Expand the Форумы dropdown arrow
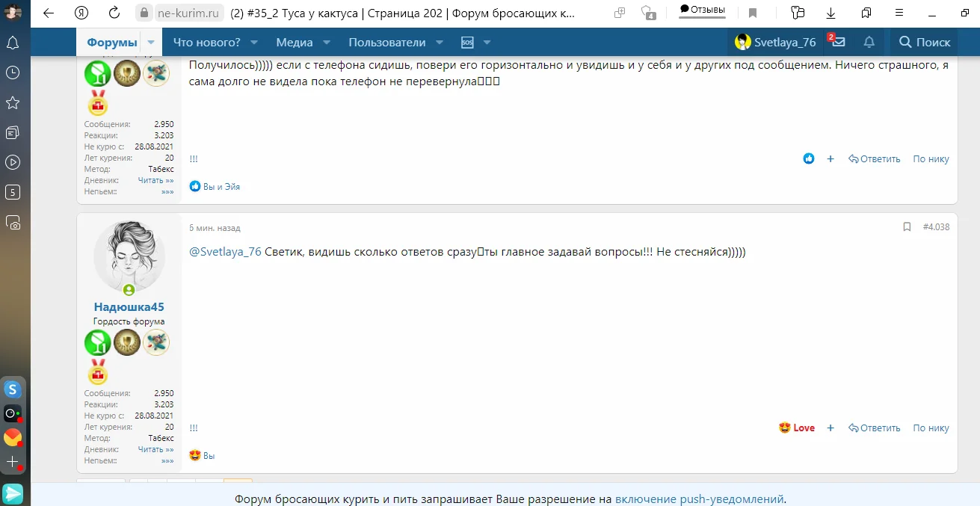The width and height of the screenshot is (980, 506). click(151, 43)
